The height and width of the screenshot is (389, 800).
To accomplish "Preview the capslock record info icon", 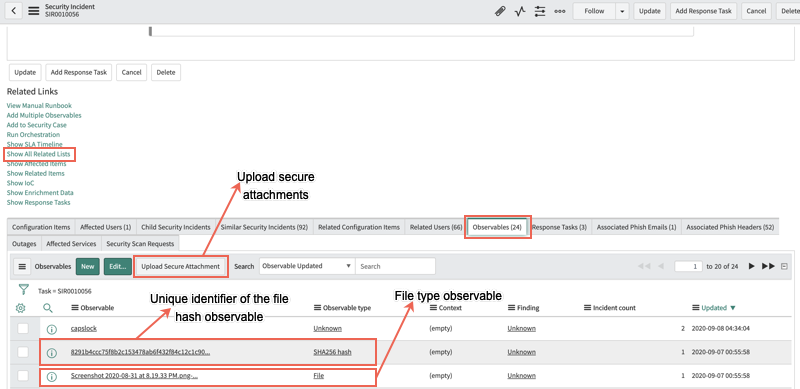I will (51, 329).
